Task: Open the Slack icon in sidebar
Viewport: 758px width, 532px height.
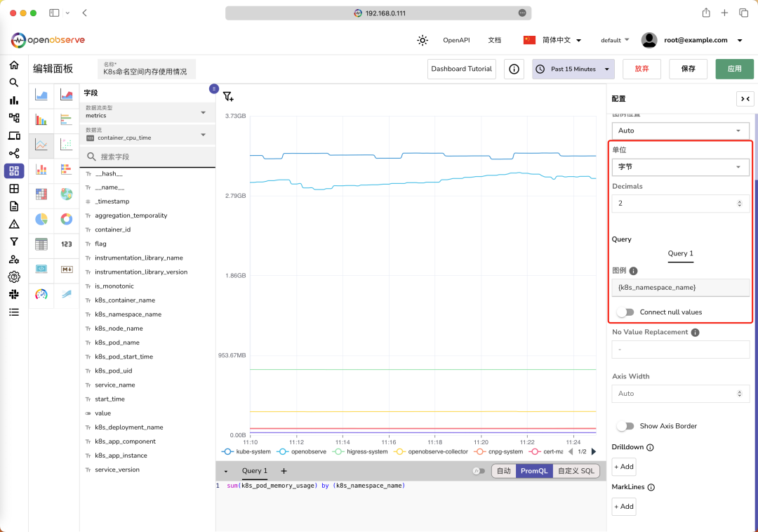Action: pos(14,294)
